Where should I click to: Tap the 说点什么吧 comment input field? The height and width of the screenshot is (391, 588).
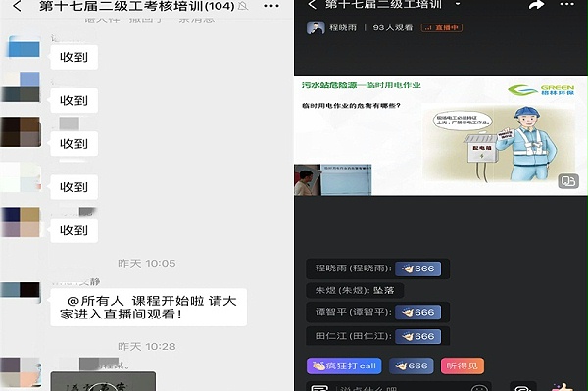[398, 387]
